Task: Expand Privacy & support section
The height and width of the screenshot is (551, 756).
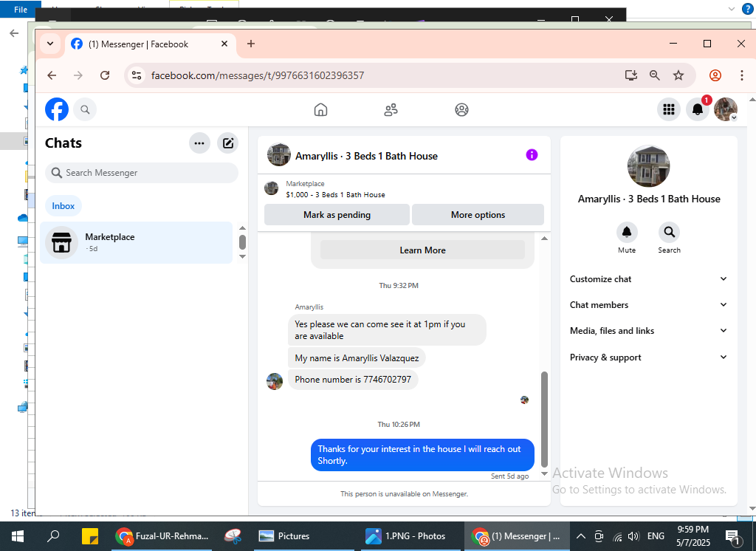Action: (648, 357)
